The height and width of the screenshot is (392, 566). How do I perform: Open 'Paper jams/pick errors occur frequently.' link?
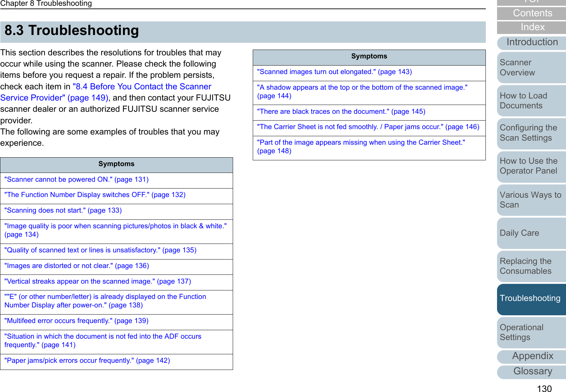[x=87, y=360]
